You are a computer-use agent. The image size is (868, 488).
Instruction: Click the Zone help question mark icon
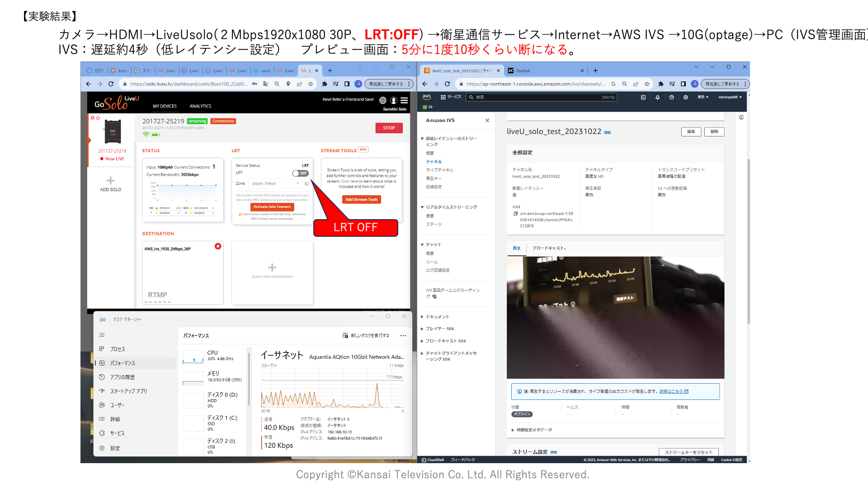(x=307, y=183)
